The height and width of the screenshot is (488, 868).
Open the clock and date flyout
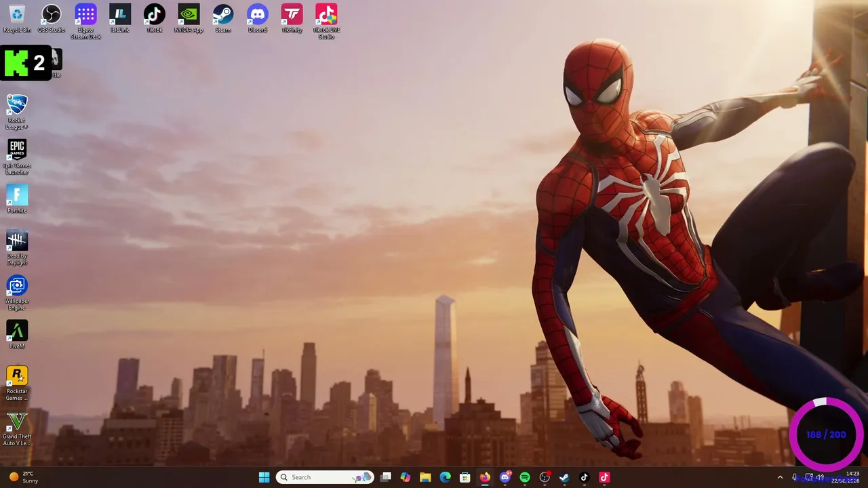pyautogui.click(x=845, y=477)
